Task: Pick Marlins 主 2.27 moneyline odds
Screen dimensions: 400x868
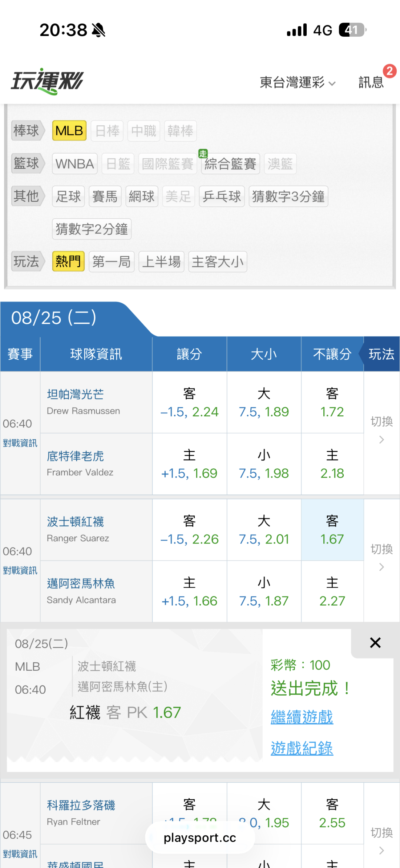Action: click(x=332, y=591)
